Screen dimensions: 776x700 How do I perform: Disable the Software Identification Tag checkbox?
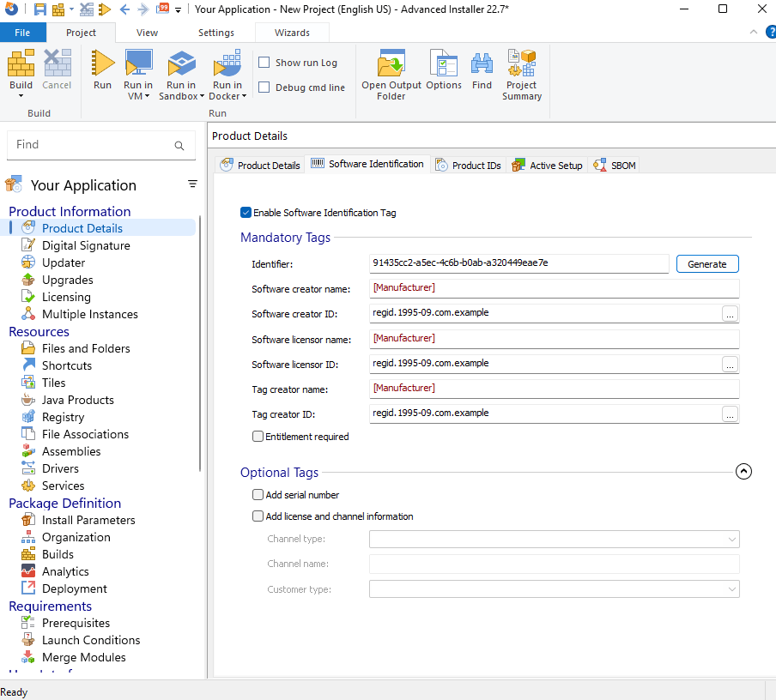tap(246, 213)
